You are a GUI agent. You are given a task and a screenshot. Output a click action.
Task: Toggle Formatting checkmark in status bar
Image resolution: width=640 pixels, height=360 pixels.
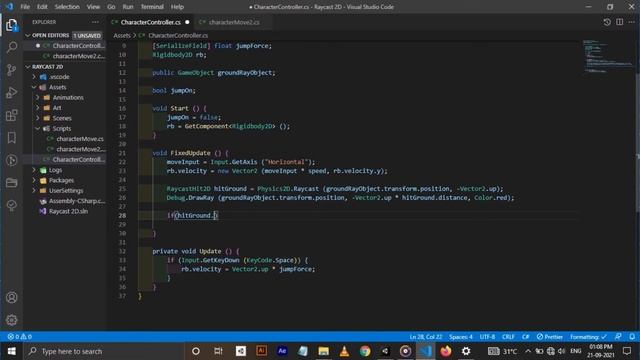[588, 337]
